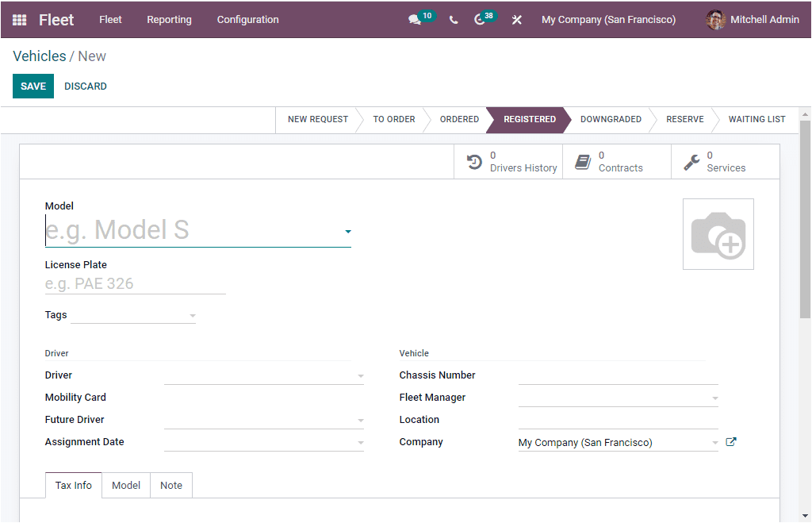The height and width of the screenshot is (523, 812).
Task: Click the developer tools wrench icon
Action: click(516, 20)
